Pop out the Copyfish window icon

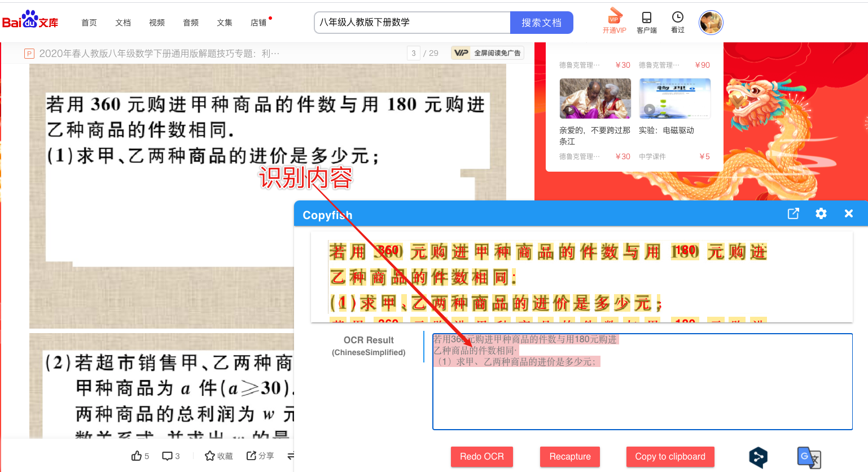[x=794, y=213]
